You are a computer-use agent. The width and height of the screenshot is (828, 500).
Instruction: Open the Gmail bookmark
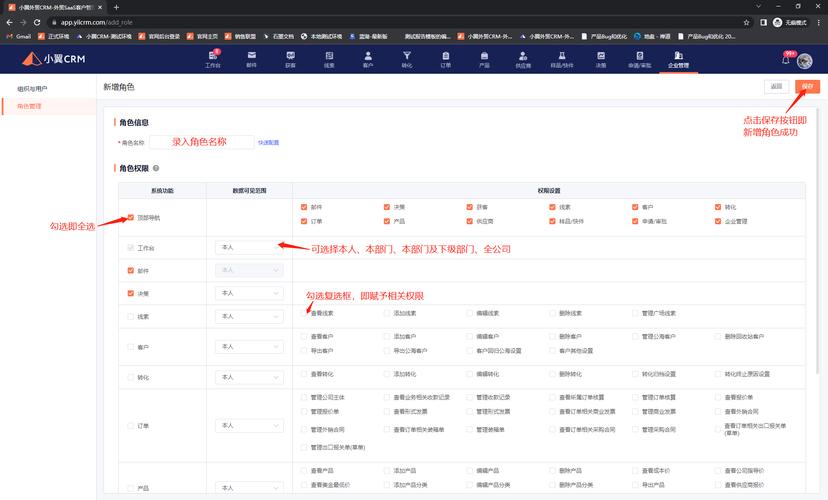click(x=18, y=36)
